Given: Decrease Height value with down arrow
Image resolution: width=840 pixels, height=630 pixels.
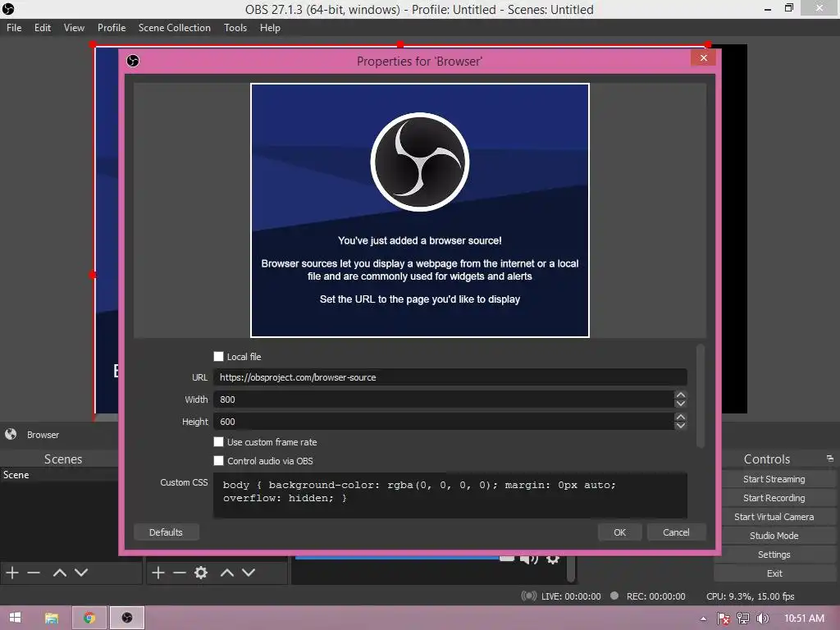Looking at the screenshot, I should 680,426.
